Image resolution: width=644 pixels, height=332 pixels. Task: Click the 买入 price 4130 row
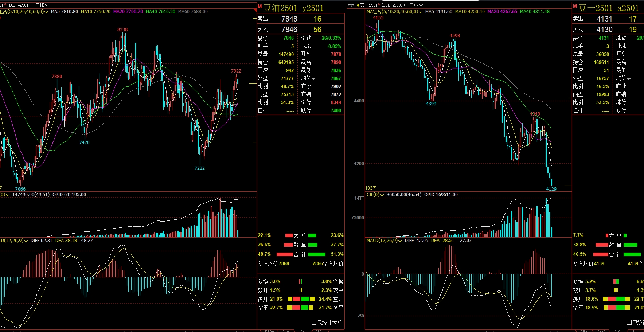[x=604, y=30]
